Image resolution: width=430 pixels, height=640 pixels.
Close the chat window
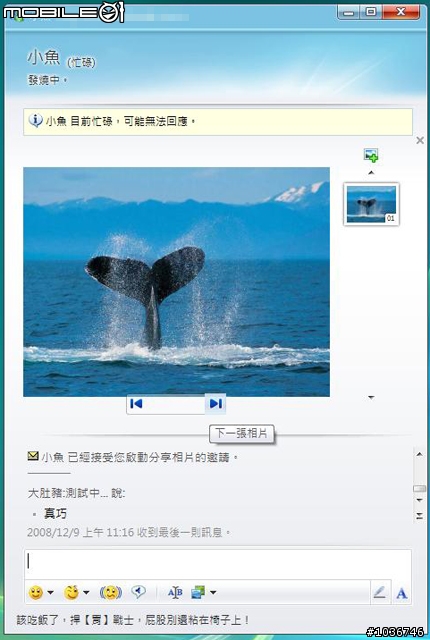tap(401, 12)
